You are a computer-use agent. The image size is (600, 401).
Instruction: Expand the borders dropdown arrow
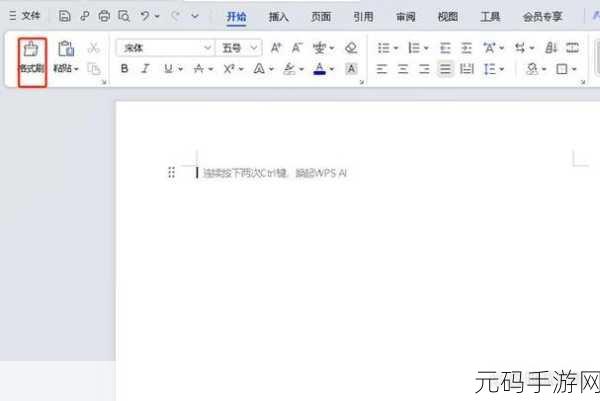pos(574,69)
